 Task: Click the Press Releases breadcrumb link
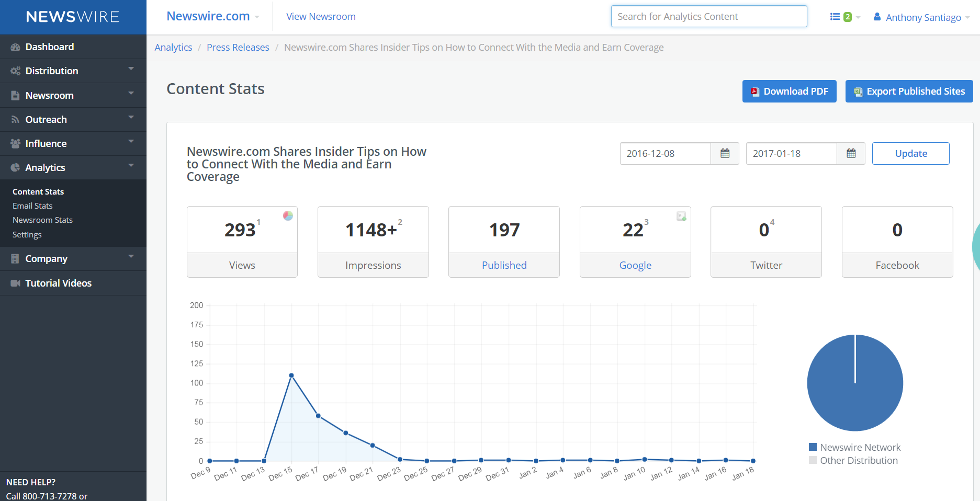point(238,48)
